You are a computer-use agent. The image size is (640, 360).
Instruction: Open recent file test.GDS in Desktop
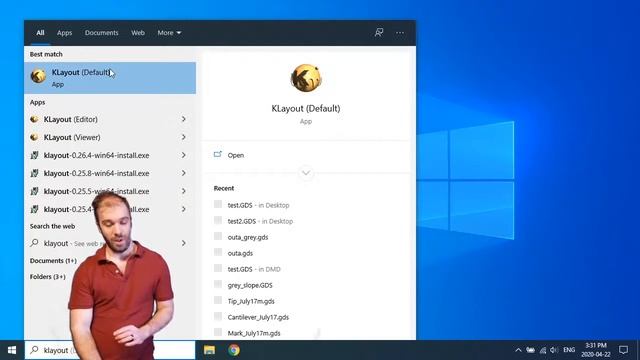point(258,205)
